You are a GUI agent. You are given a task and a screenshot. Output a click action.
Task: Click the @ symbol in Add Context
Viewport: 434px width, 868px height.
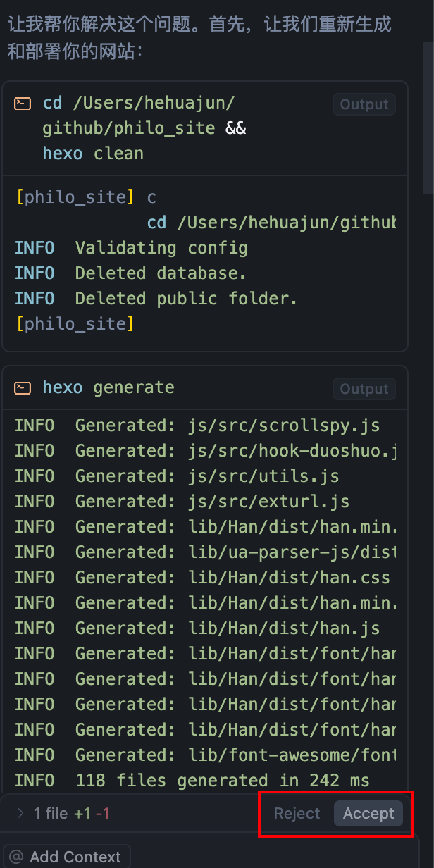pos(16,857)
